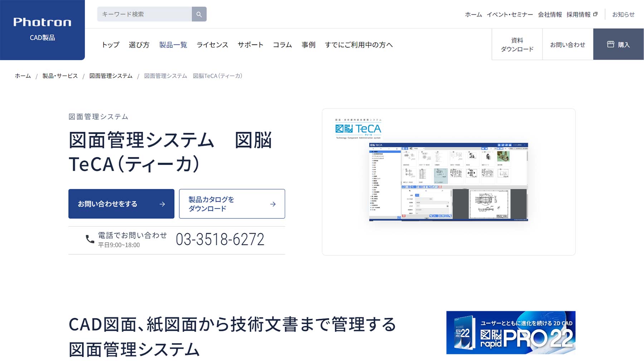This screenshot has width=644, height=361.
Task: Click the arrow on お問い合わせをする button
Action: click(x=162, y=204)
